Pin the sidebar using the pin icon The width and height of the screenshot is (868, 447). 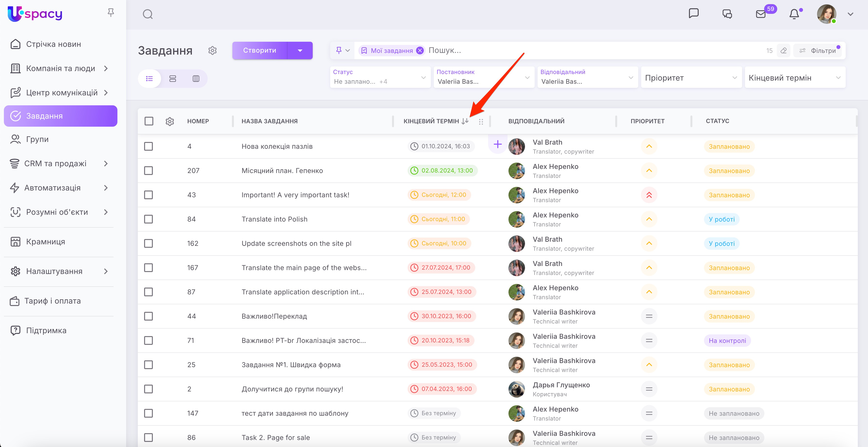tap(111, 13)
